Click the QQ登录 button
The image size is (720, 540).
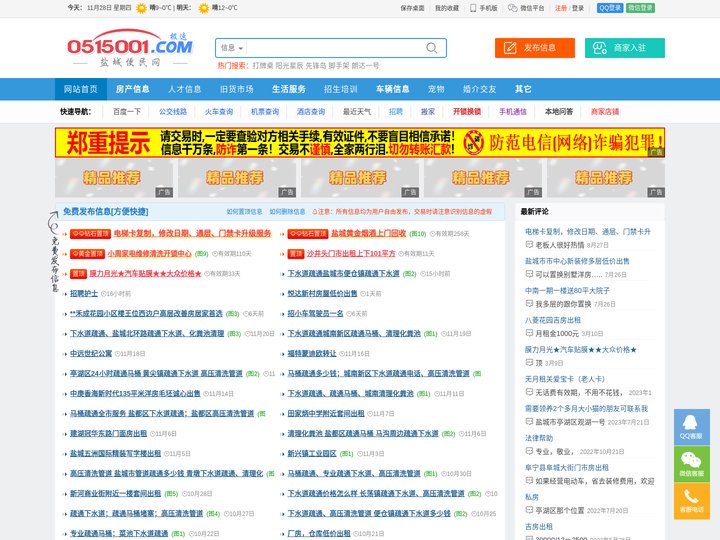pos(610,8)
